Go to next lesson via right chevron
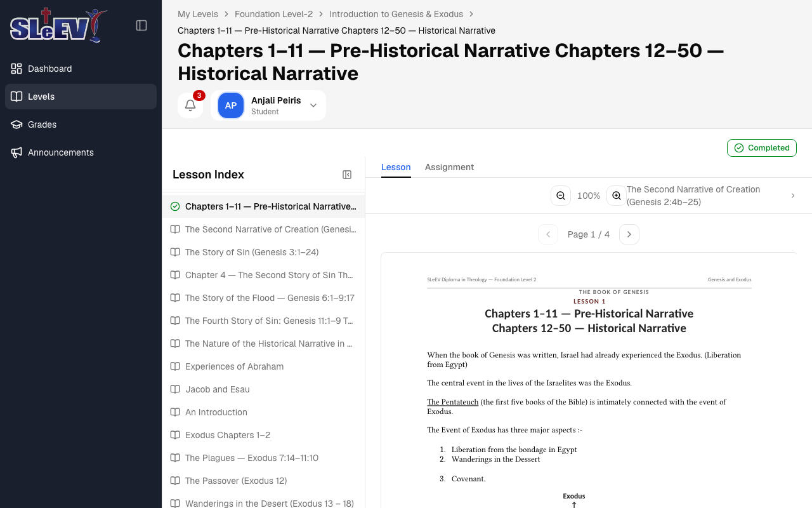The width and height of the screenshot is (812, 508). click(793, 196)
